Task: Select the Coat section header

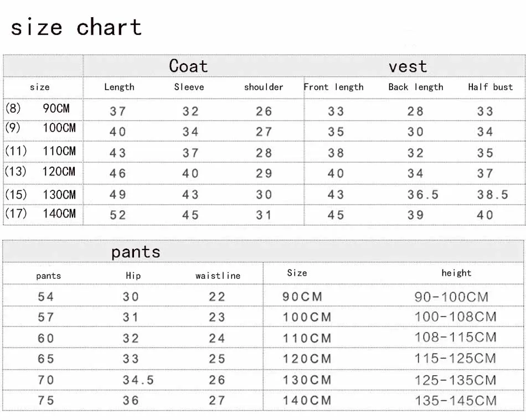Action: pyautogui.click(x=188, y=66)
